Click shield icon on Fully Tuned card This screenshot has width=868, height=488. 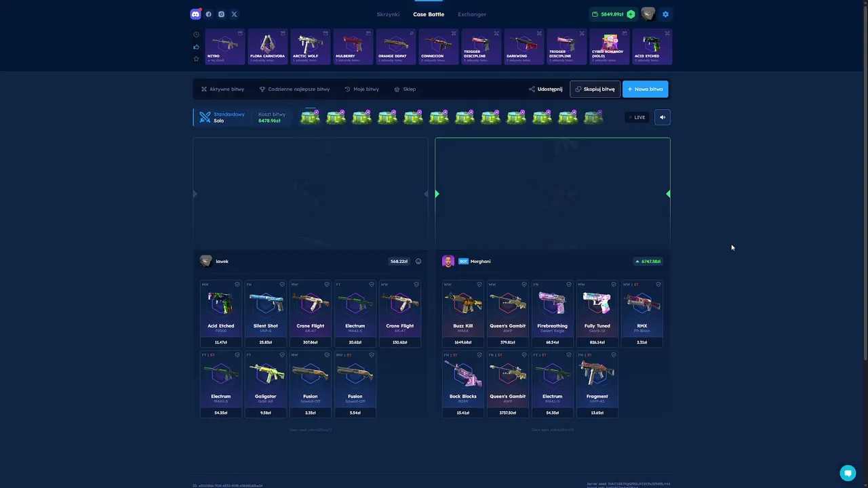[x=614, y=285]
